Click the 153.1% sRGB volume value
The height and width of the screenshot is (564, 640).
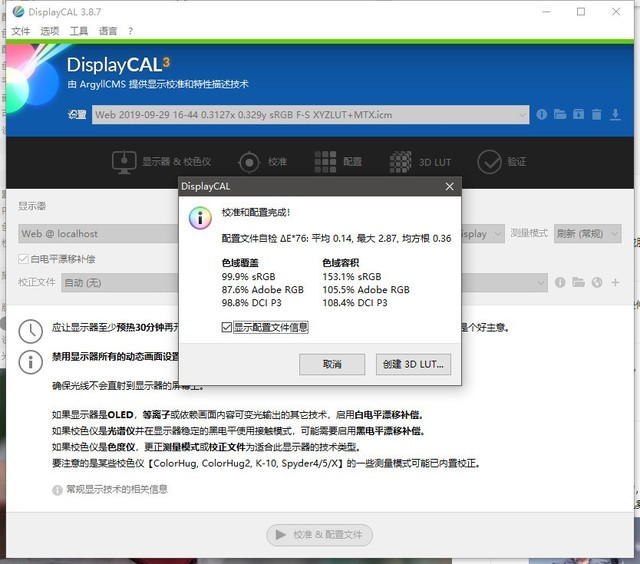click(351, 276)
